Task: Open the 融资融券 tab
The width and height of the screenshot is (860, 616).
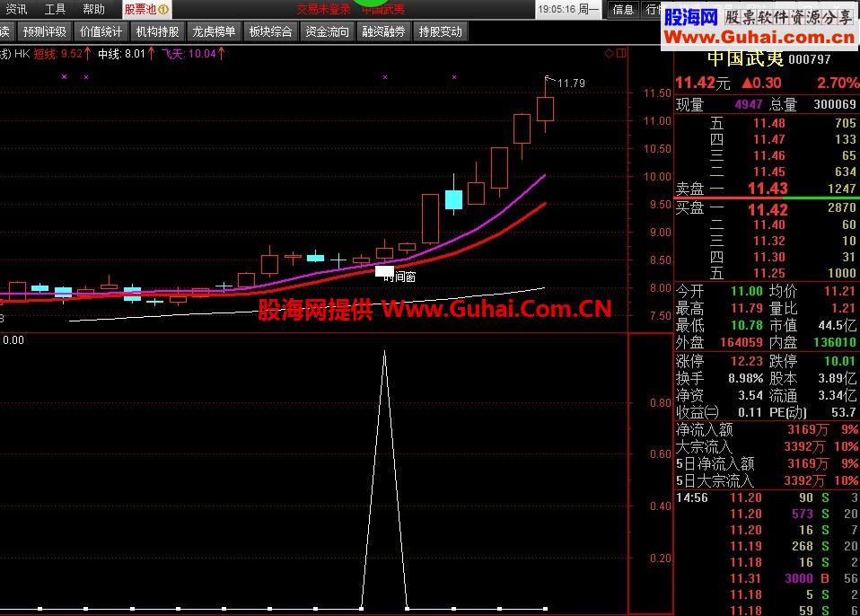Action: pos(383,31)
